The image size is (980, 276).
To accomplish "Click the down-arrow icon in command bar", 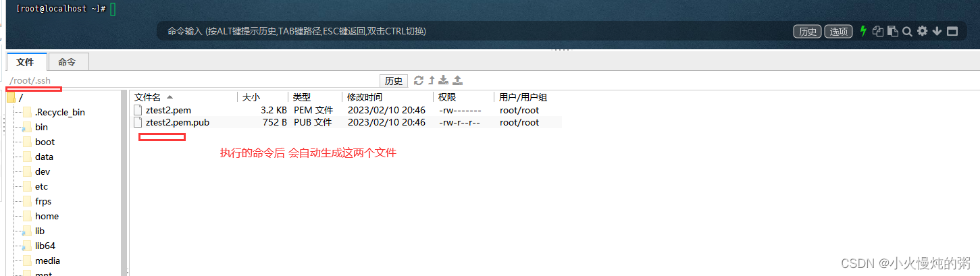I will 937,31.
